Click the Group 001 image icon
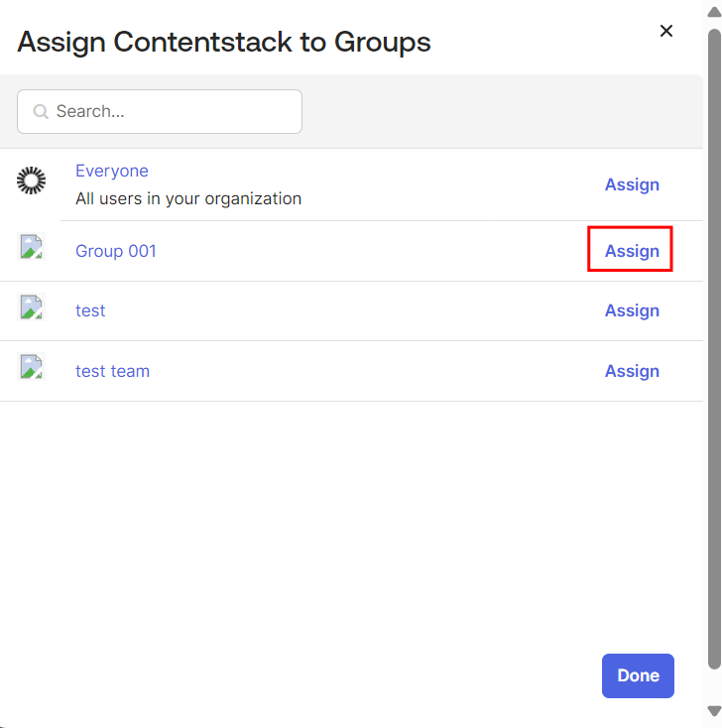722x728 pixels. 31,247
